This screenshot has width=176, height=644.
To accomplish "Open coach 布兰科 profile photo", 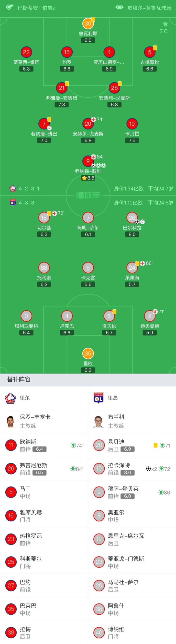I will tap(98, 421).
